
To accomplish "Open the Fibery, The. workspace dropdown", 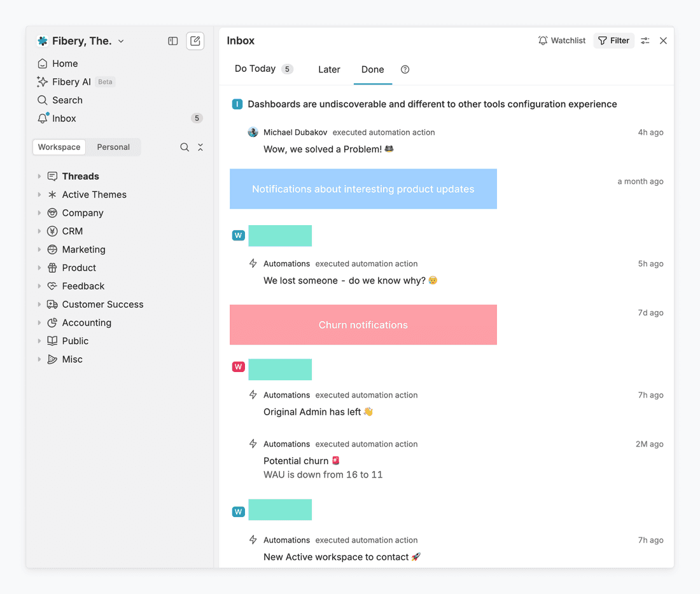I will (80, 40).
